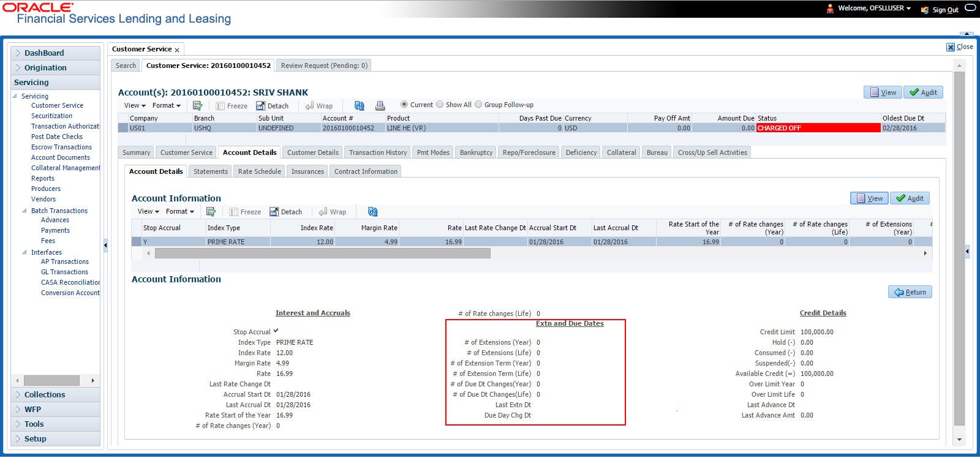Close the Customer Service tab with the x icon
The width and height of the screenshot is (980, 458).
pos(177,50)
